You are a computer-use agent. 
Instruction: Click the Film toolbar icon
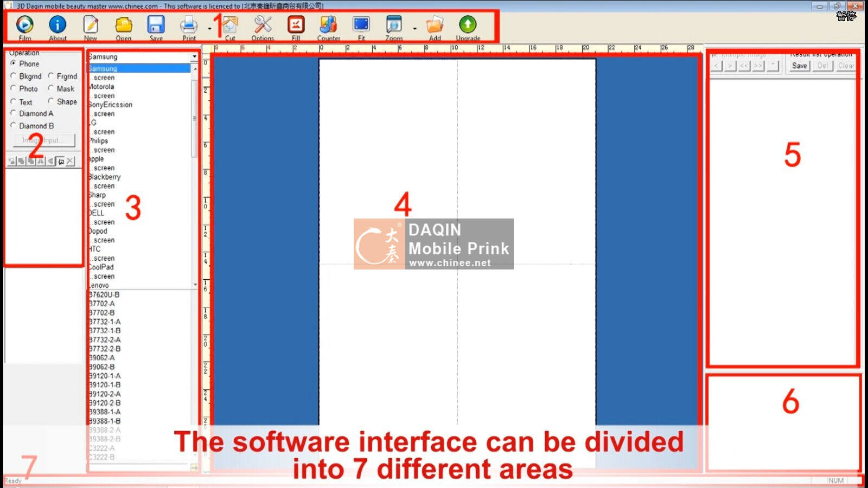click(x=25, y=24)
